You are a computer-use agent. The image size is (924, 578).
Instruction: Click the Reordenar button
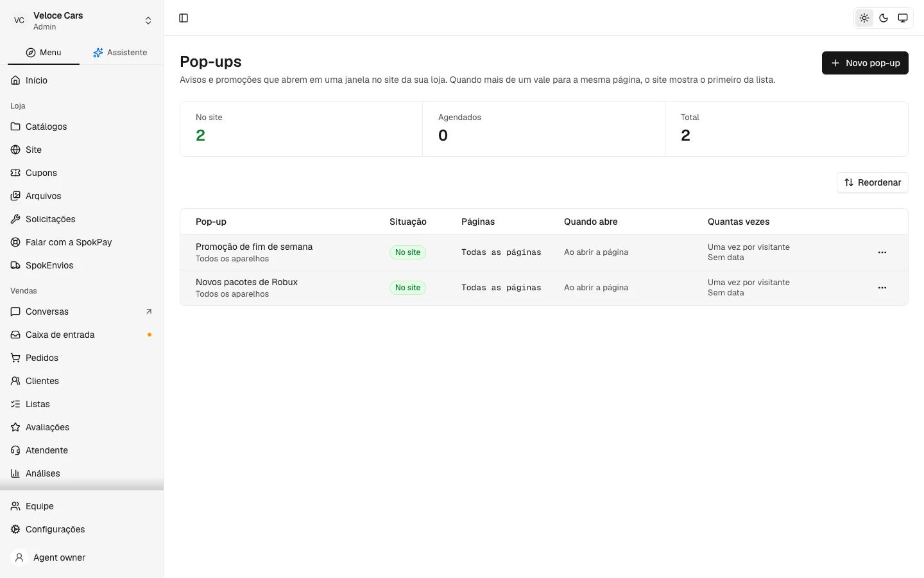[873, 182]
